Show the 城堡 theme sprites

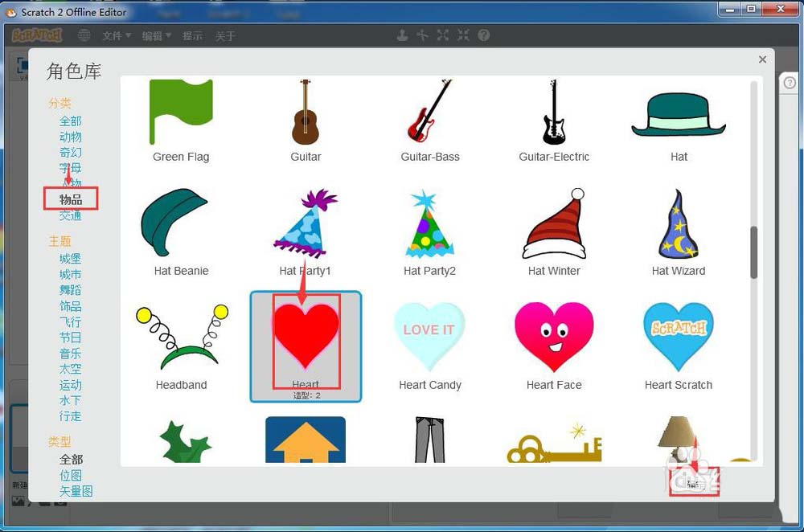tap(70, 259)
